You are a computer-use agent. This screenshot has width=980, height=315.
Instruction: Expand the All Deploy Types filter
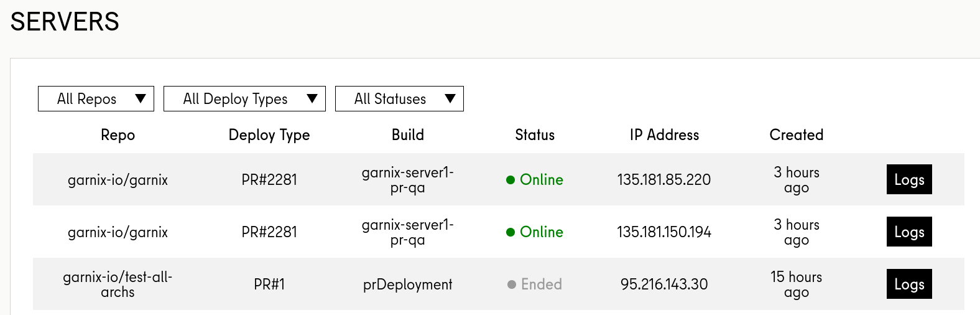(x=244, y=99)
